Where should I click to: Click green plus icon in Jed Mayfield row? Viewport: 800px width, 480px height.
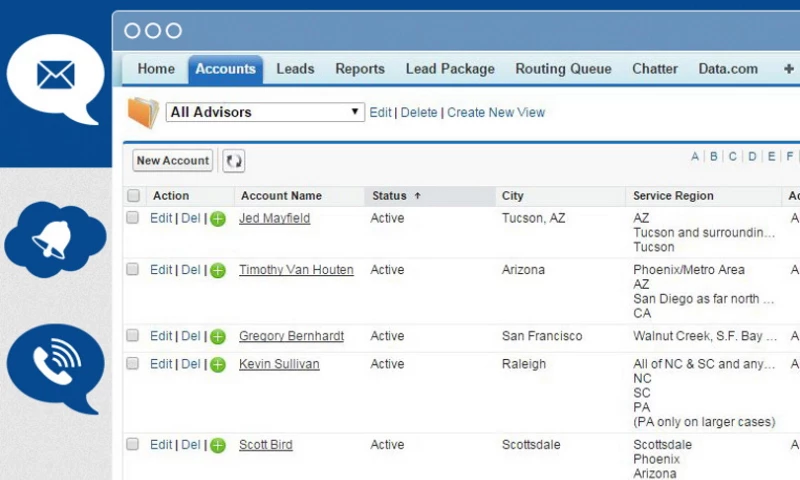click(x=218, y=219)
